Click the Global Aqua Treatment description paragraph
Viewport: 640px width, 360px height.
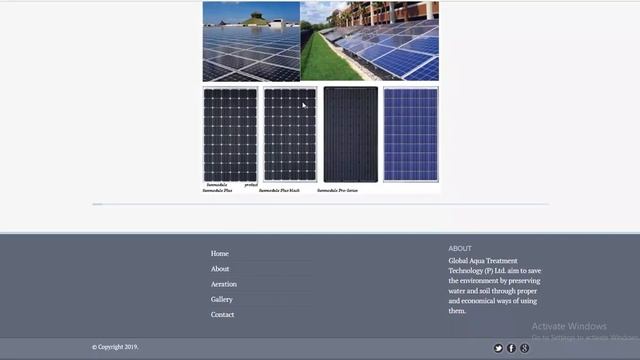point(495,286)
